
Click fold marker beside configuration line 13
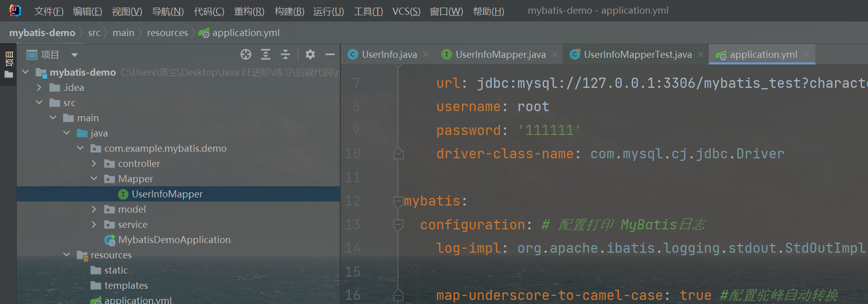[x=399, y=224]
